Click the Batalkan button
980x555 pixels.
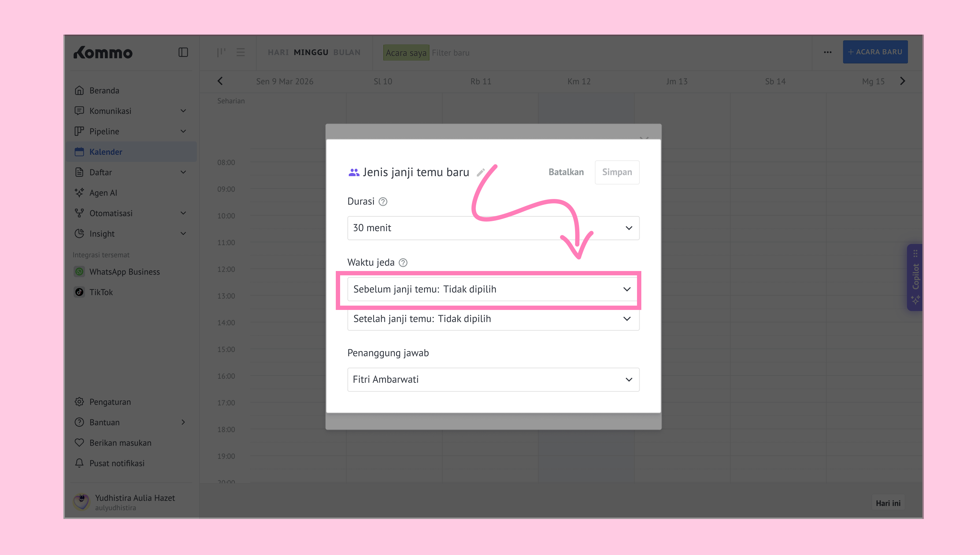566,172
